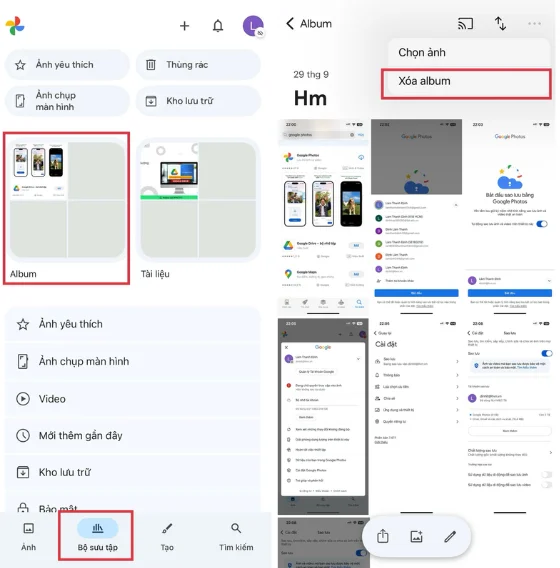Open Ảnh yêu thích chip at top

[67, 65]
